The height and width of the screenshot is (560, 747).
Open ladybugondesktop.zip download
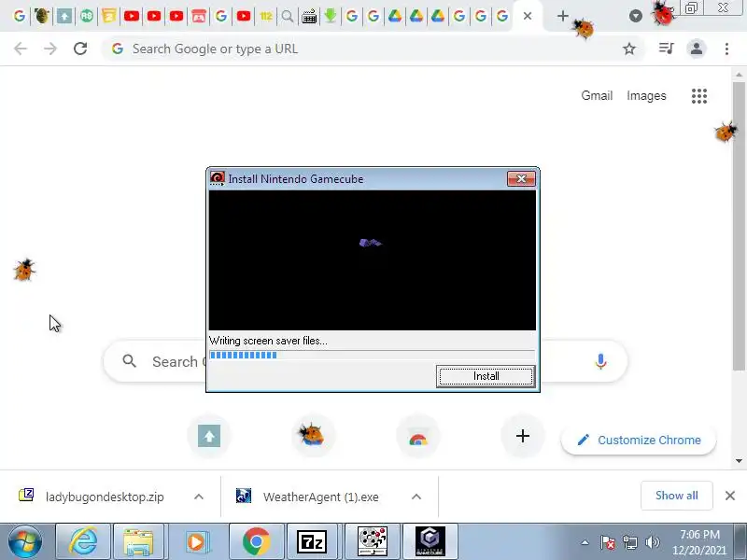pos(105,497)
